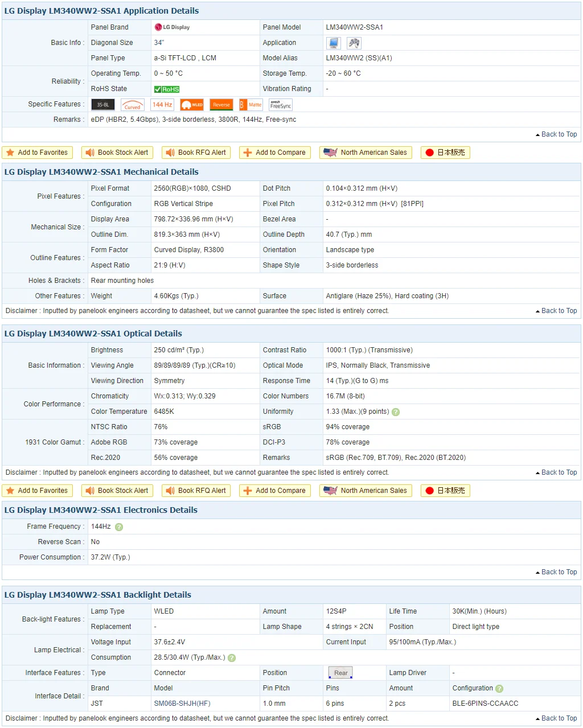The height and width of the screenshot is (728, 583).
Task: Click North American Sales above Electronics Details
Action: [x=366, y=491]
